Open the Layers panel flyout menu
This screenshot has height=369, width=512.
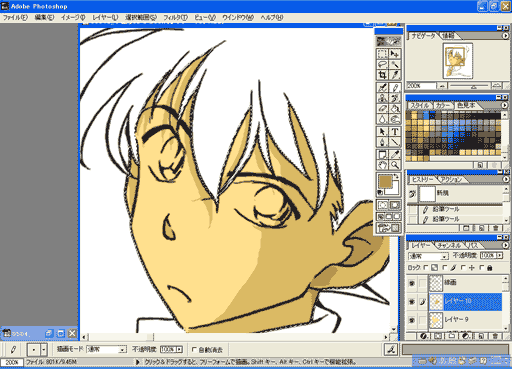(x=505, y=245)
